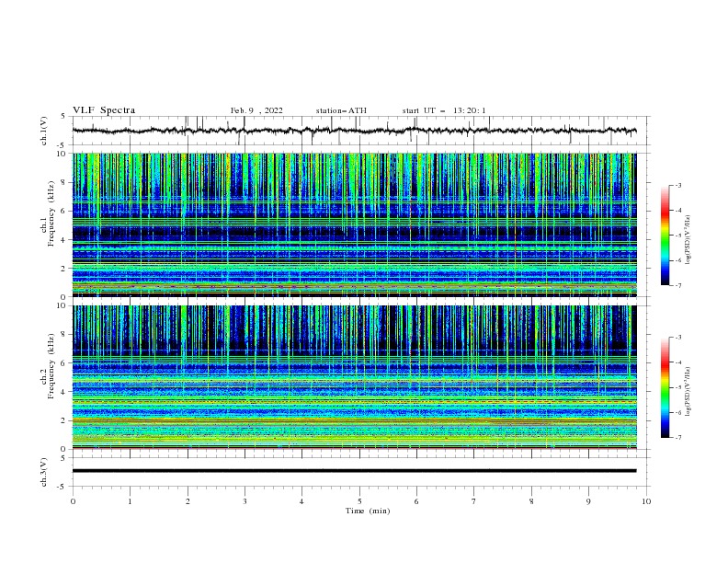728x563 pixels.
Task: Click the ch.2 frequency tick label "8"
Action: [x=65, y=335]
